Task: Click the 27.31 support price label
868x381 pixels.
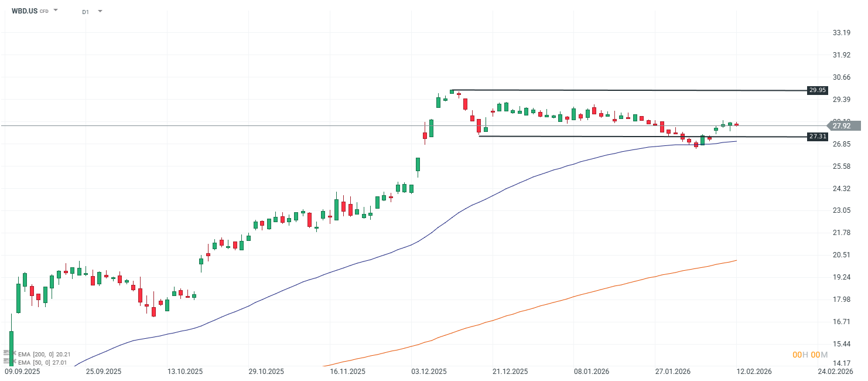Action: (818, 137)
